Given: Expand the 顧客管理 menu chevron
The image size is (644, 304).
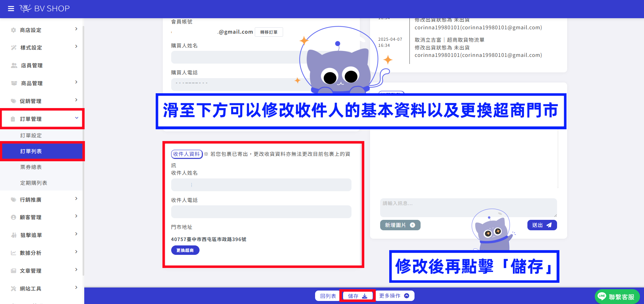Looking at the screenshot, I should coord(76,216).
